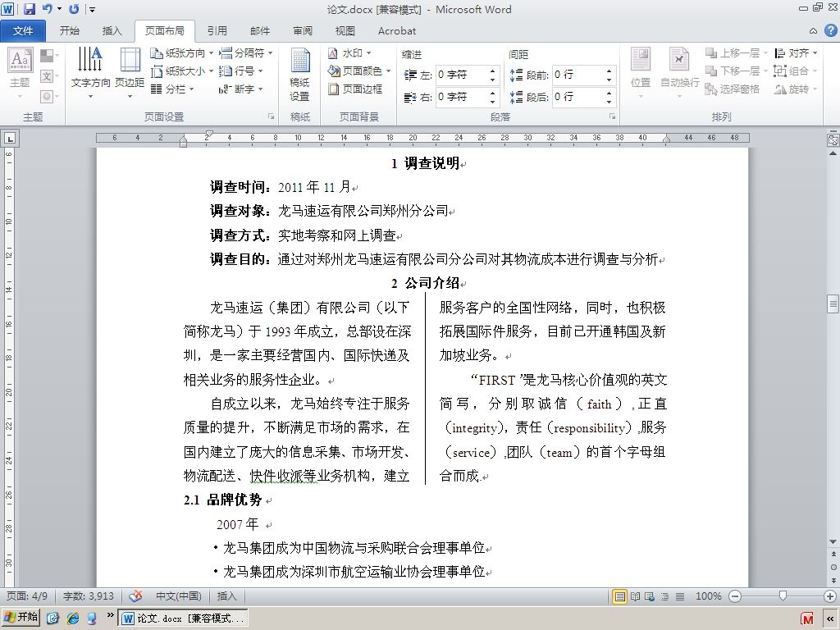This screenshot has height=630, width=840.
Task: Click the Redo icon in quick access toolbar
Action: [74, 8]
